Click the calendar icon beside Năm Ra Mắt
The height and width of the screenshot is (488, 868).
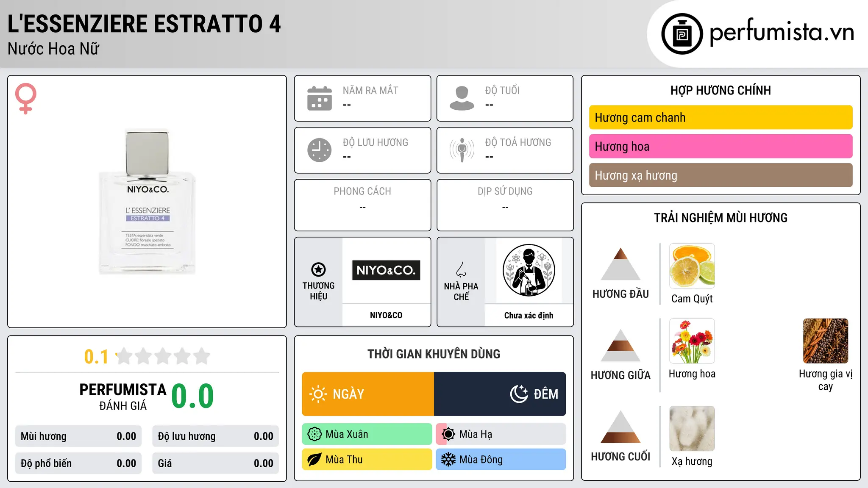click(x=320, y=98)
